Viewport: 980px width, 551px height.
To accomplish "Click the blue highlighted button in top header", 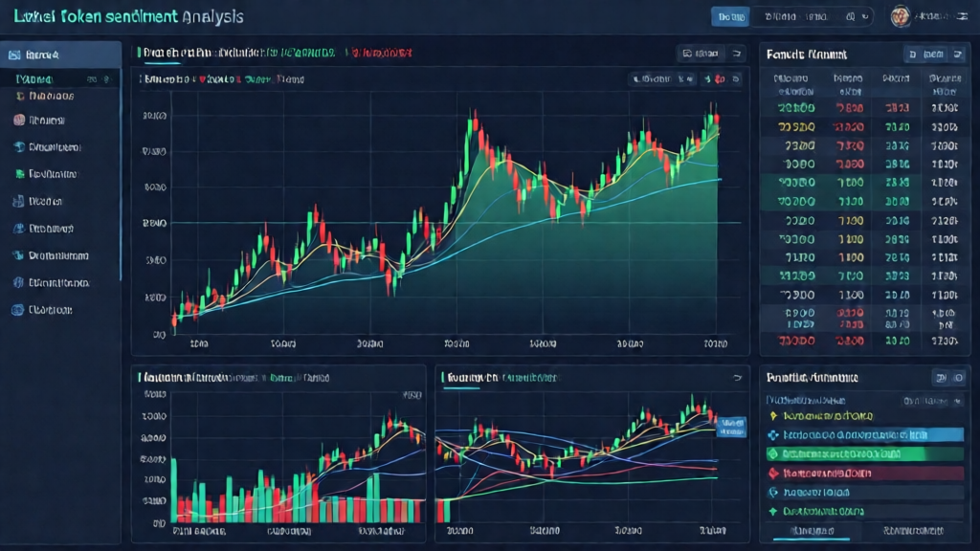I will pos(729,16).
